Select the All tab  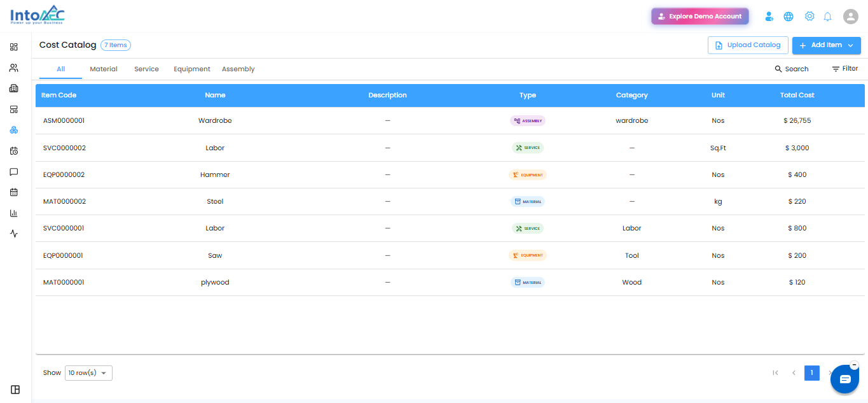61,69
